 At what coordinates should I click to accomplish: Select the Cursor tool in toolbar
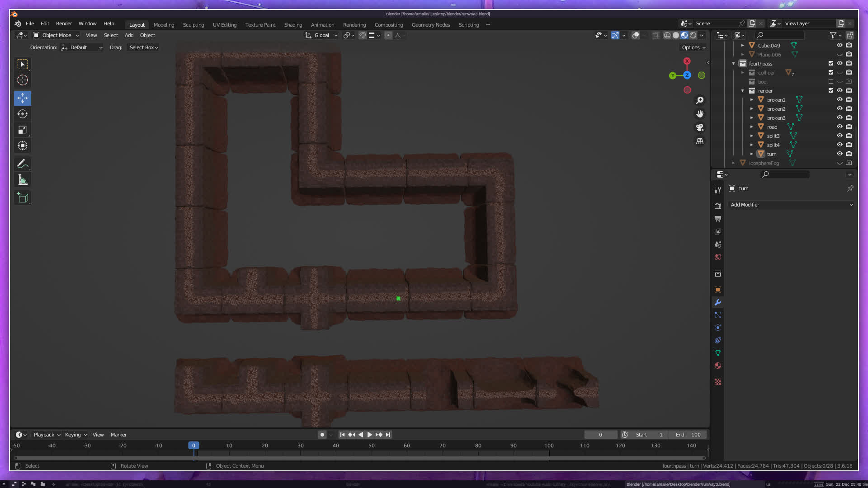22,80
